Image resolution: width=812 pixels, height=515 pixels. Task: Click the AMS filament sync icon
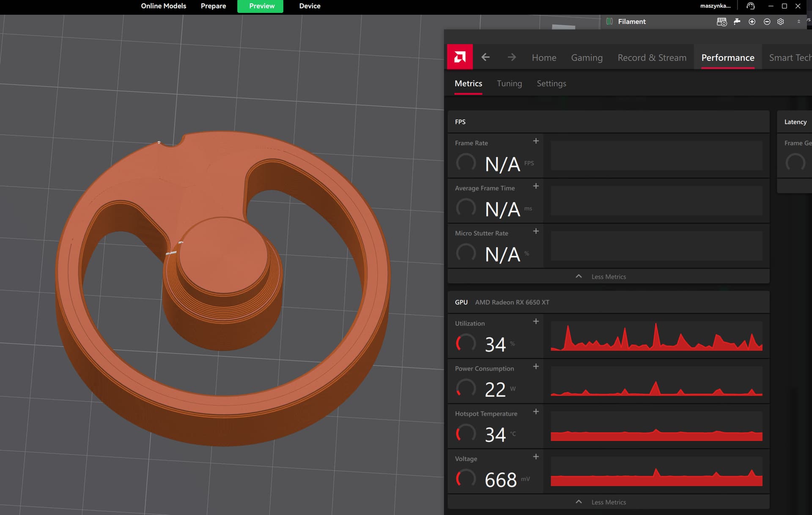[721, 22]
